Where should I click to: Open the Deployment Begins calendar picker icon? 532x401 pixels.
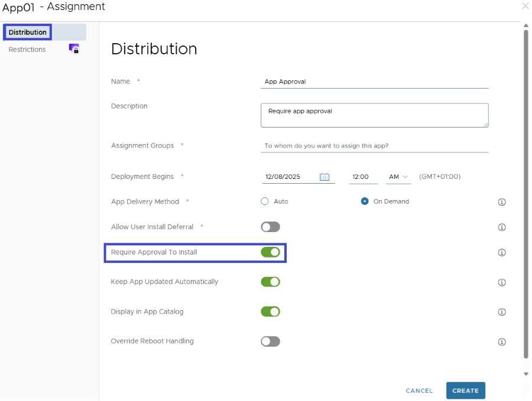pos(325,177)
